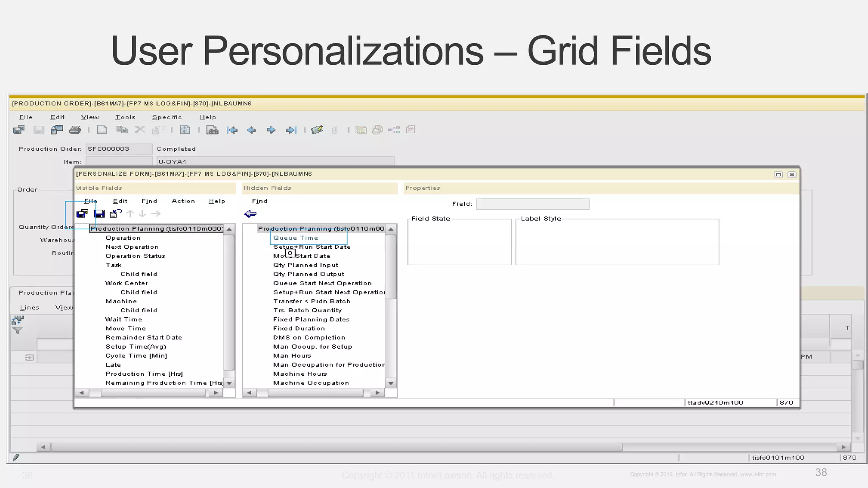Click the Field input box in Properties
The width and height of the screenshot is (868, 488).
(532, 204)
